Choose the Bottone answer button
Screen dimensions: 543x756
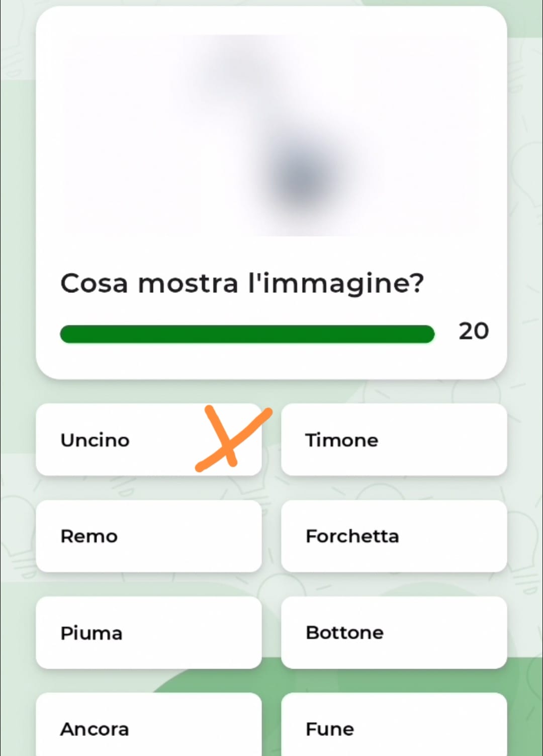(394, 632)
